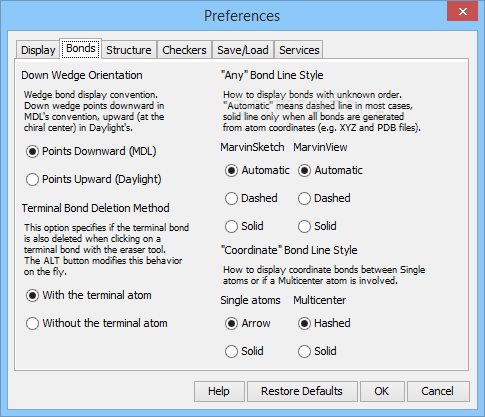The height and width of the screenshot is (417, 485).
Task: Select Solid for Single atoms
Action: (244, 351)
